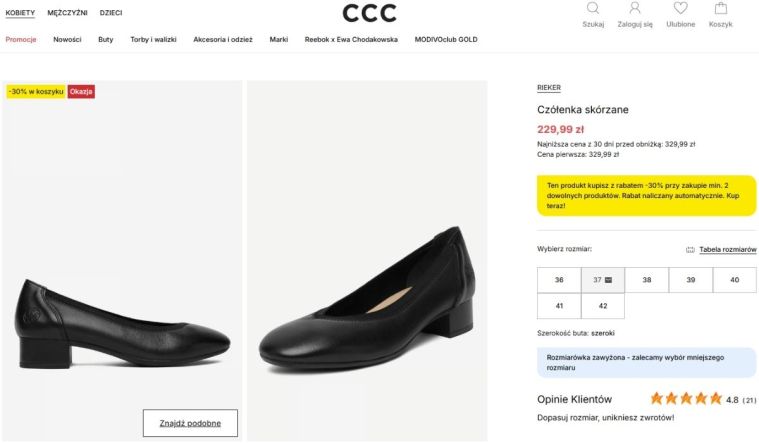Select shoe size 41
This screenshot has width=759, height=443.
559,306
